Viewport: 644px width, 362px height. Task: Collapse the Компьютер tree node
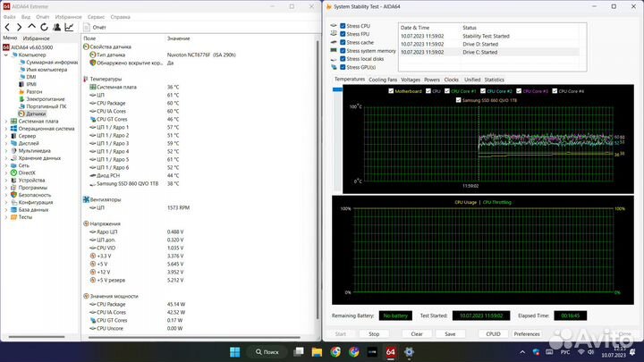click(x=6, y=55)
